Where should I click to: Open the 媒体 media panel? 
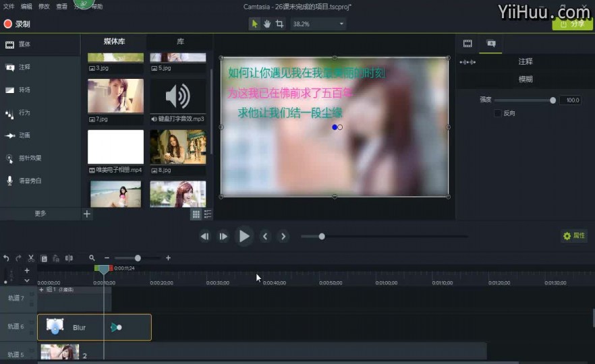[40, 44]
